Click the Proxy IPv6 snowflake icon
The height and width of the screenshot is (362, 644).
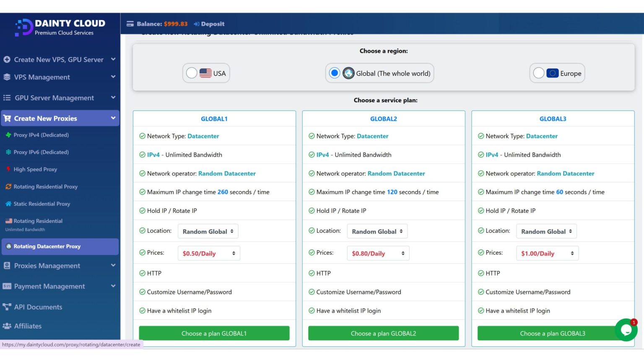pos(9,152)
